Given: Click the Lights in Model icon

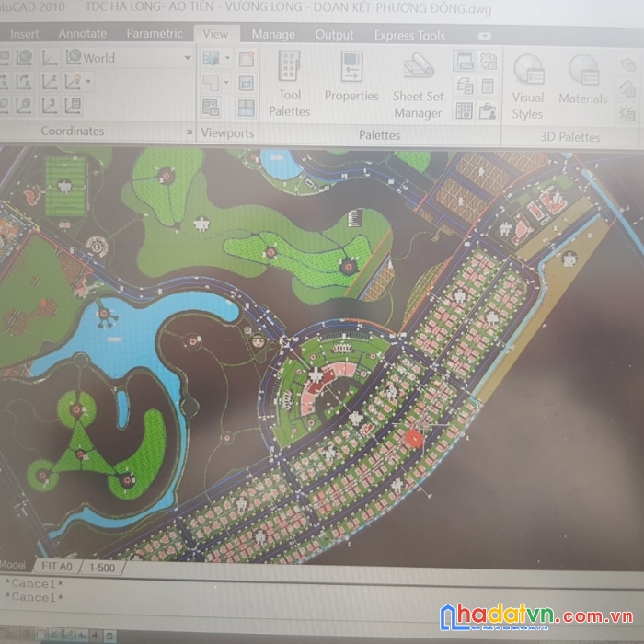Looking at the screenshot, I should (627, 65).
